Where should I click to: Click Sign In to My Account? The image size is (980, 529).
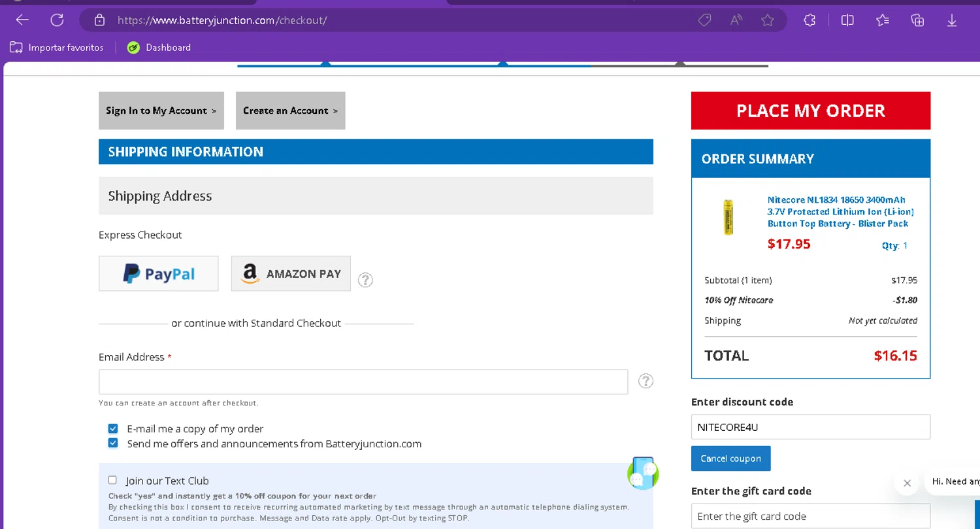point(161,111)
